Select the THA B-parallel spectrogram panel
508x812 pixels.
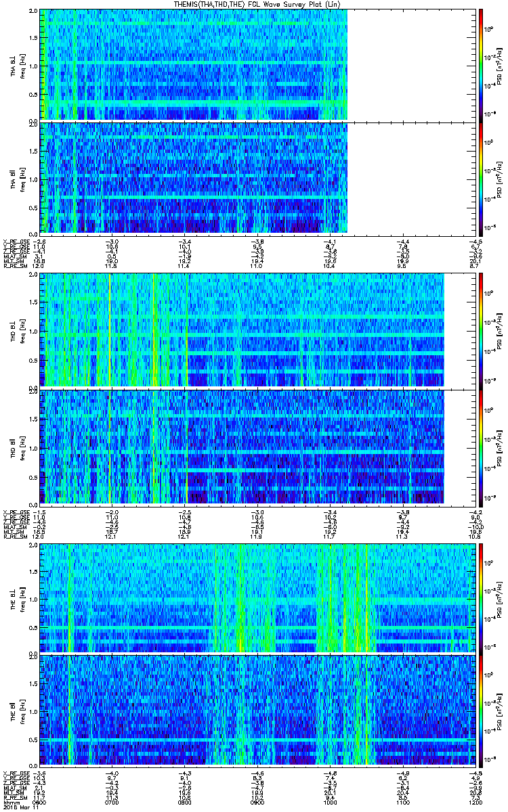257,178
